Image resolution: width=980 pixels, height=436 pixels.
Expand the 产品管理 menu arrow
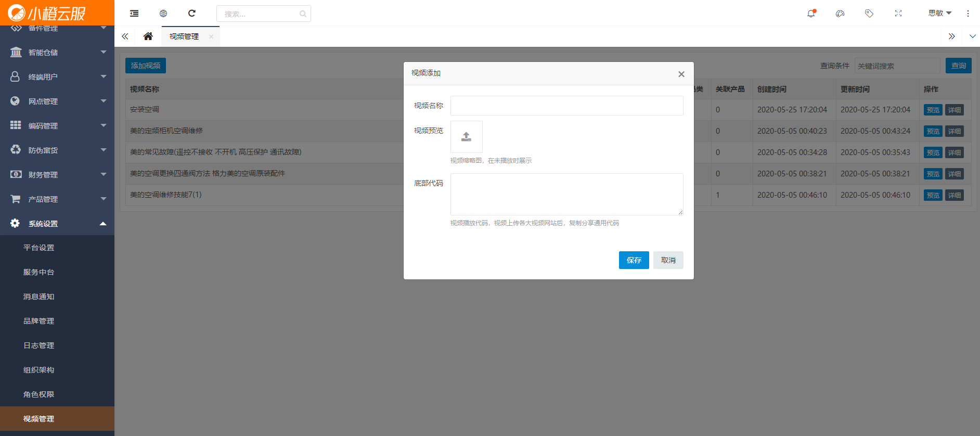click(103, 199)
